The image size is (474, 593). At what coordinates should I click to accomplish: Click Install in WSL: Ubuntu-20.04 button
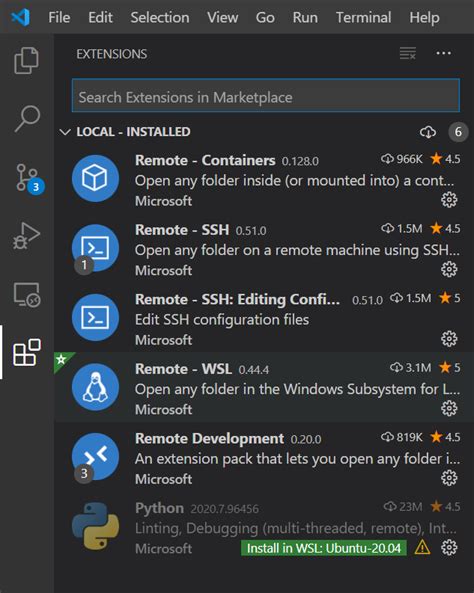323,548
